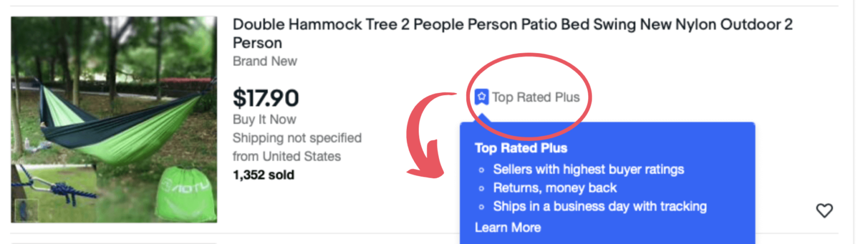The image size is (868, 244).
Task: Click the Returns, money back bullet
Action: [554, 188]
